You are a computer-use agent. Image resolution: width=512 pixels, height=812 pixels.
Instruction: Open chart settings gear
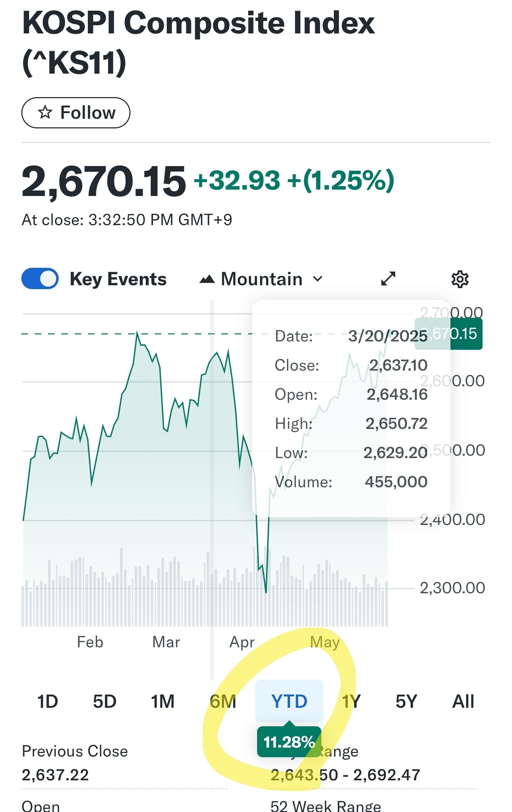tap(460, 279)
